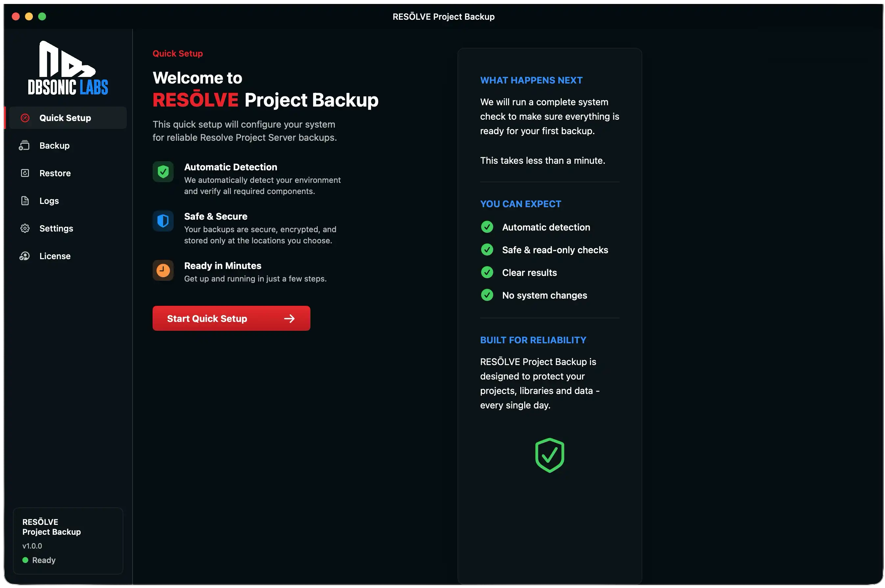Viewport: 885px width, 588px height.
Task: Click the "BUILT FOR RELIABILITY" heading
Action: coord(533,340)
